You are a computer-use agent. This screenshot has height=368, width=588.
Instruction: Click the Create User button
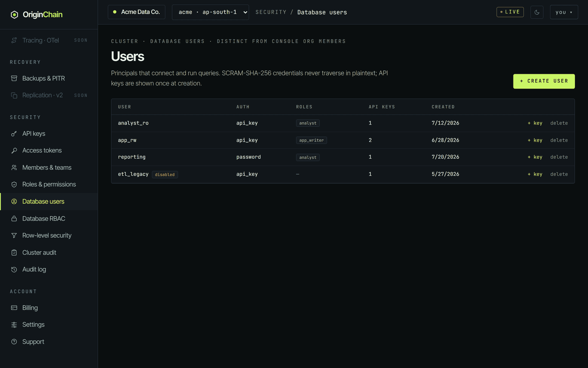click(x=544, y=81)
